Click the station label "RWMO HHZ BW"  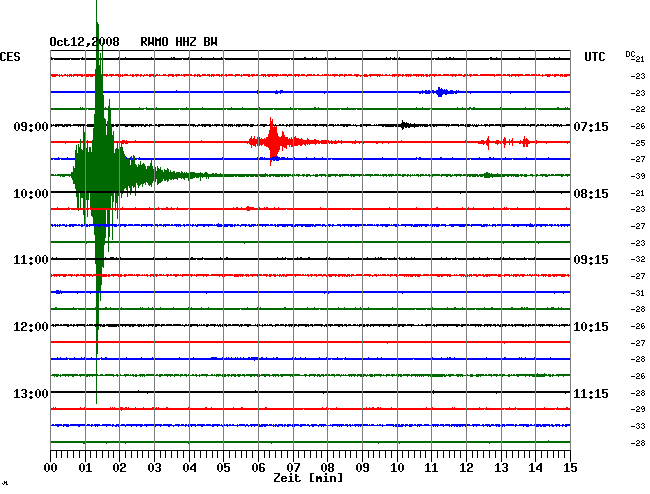coord(179,42)
